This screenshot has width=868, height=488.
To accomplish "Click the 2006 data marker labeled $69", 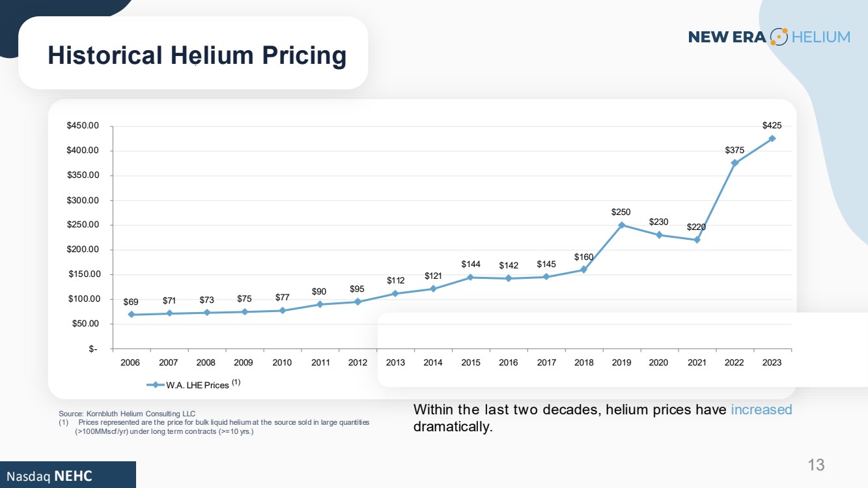I will pos(132,315).
